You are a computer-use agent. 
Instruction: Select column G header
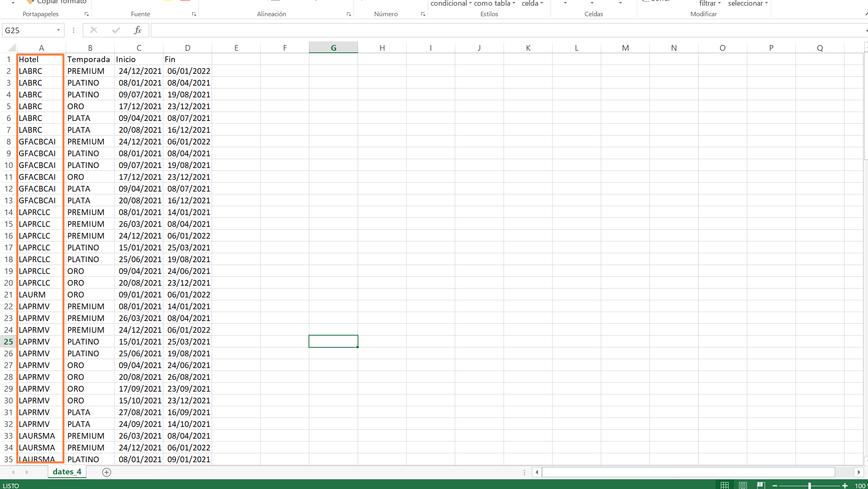point(333,47)
